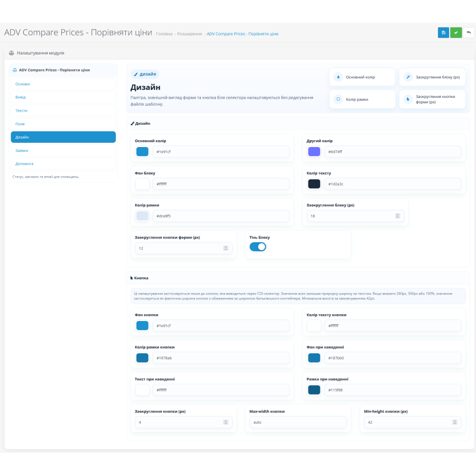Go to Головна breadcrumb link
The image size is (476, 476).
tap(164, 34)
